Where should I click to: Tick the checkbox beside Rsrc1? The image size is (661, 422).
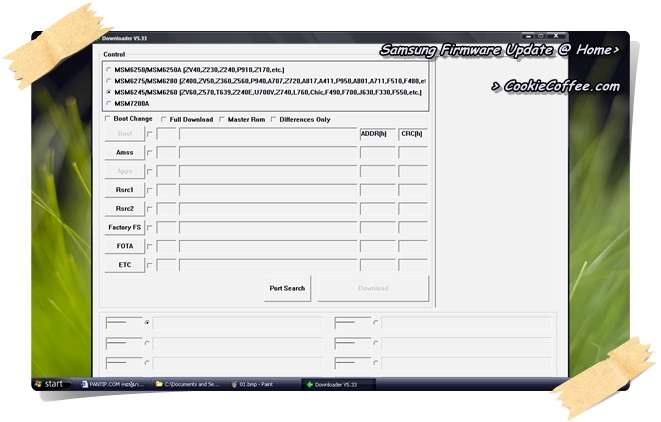[150, 191]
